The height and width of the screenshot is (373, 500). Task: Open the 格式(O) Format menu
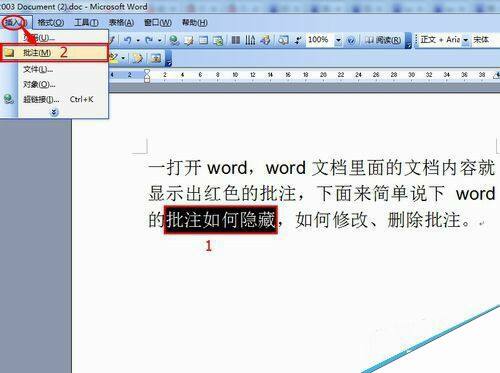coord(51,23)
